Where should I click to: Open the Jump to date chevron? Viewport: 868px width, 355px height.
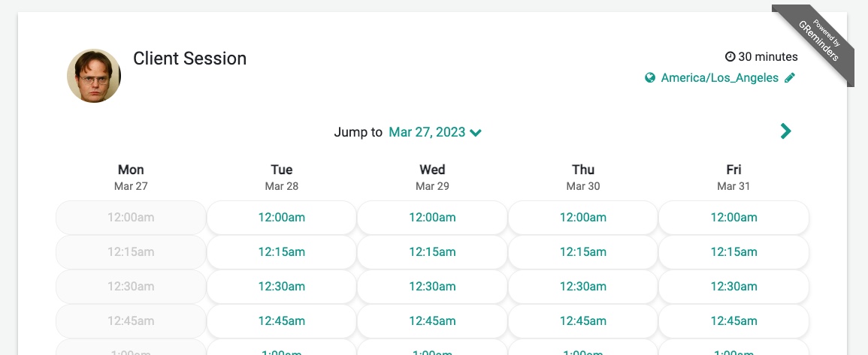click(476, 133)
